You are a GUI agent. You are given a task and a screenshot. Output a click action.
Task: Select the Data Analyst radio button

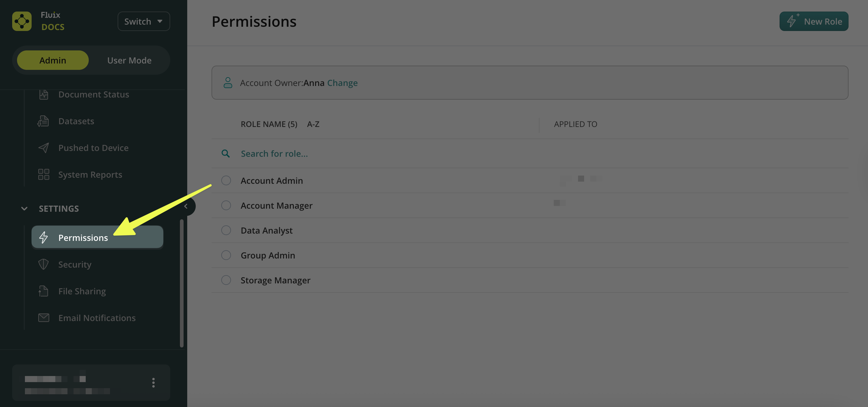click(x=226, y=230)
